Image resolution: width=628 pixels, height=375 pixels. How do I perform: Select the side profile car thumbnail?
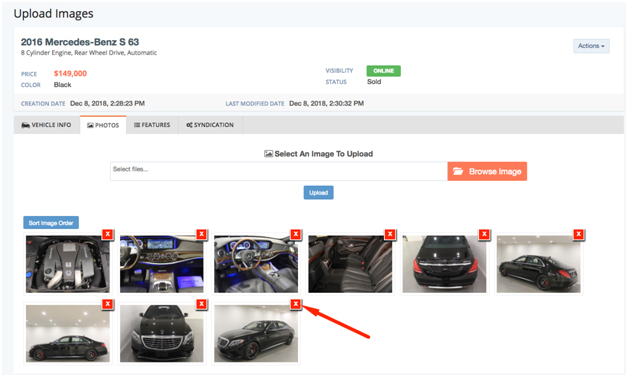point(68,334)
